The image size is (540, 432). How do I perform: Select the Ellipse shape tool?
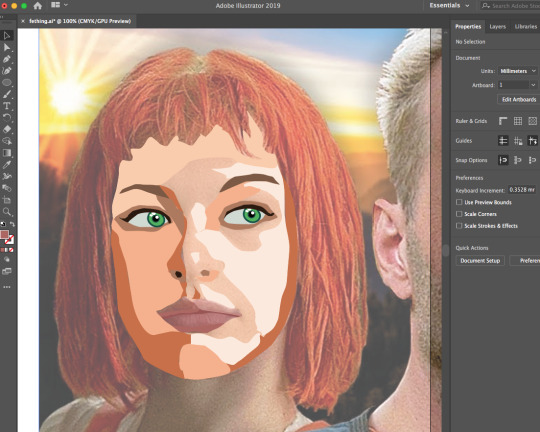coord(7,82)
